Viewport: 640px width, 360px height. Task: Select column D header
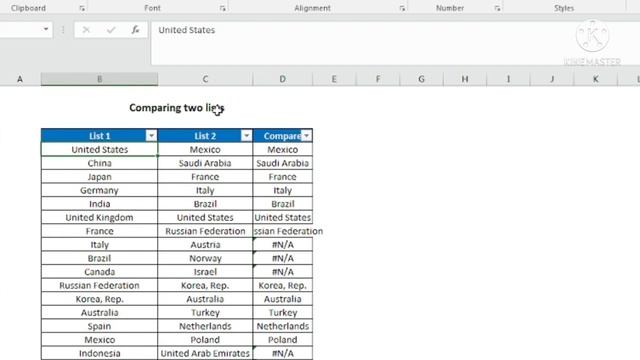coord(282,79)
